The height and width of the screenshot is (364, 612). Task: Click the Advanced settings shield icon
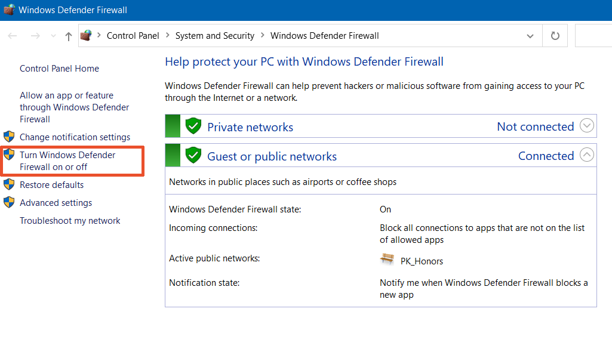click(x=9, y=202)
